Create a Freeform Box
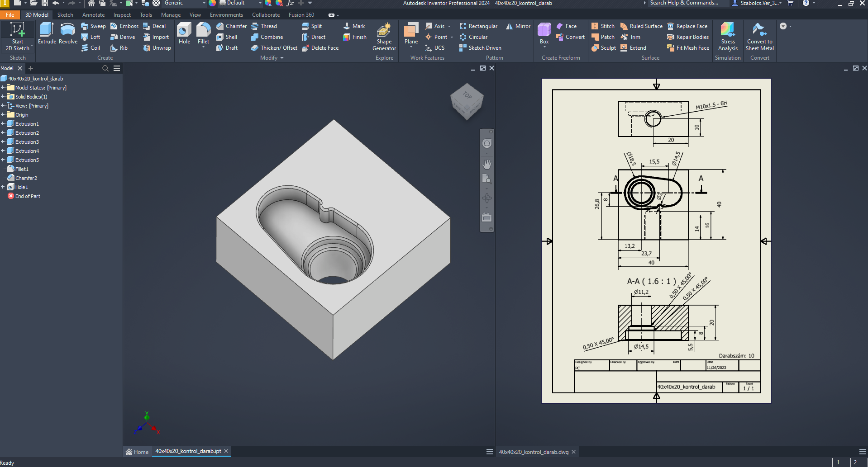 click(544, 33)
